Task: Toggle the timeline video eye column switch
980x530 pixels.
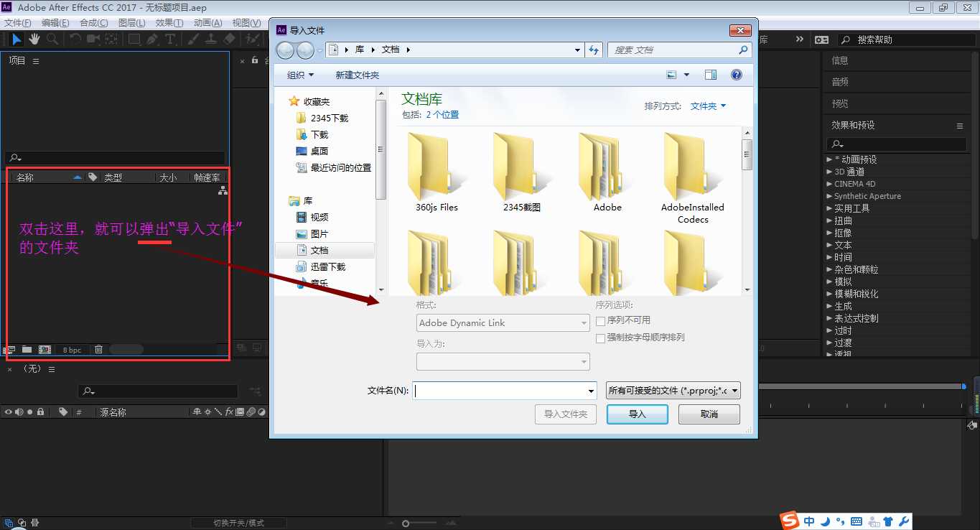Action: 9,412
